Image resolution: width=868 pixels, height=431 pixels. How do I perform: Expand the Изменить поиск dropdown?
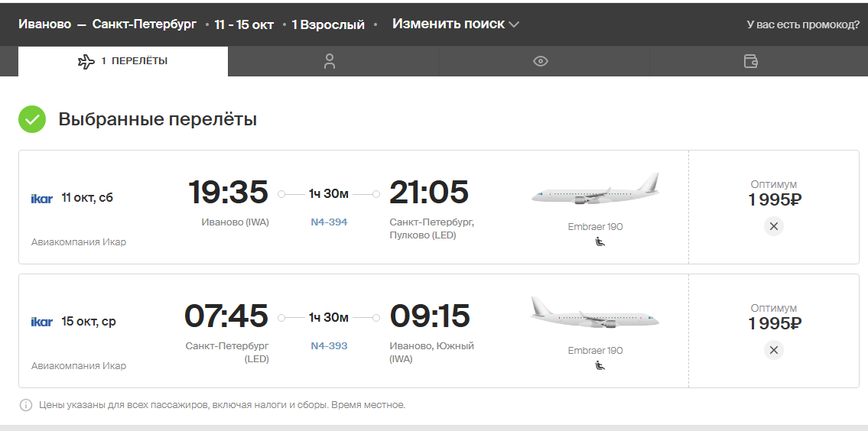click(456, 24)
